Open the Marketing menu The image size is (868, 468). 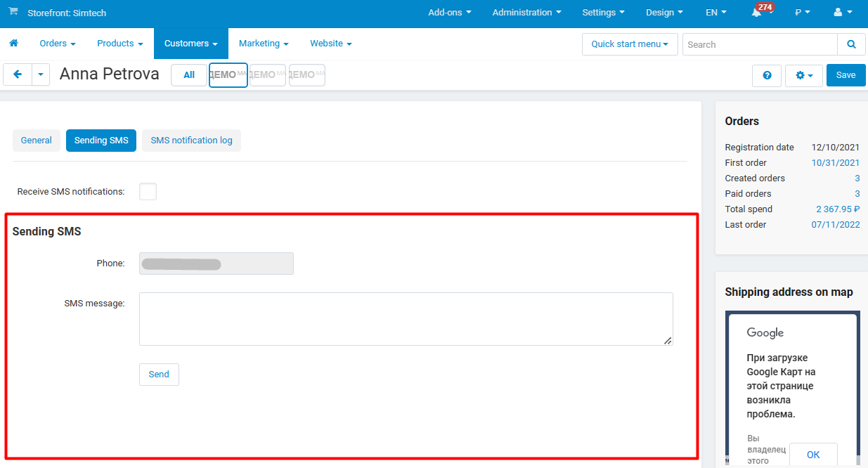click(264, 44)
